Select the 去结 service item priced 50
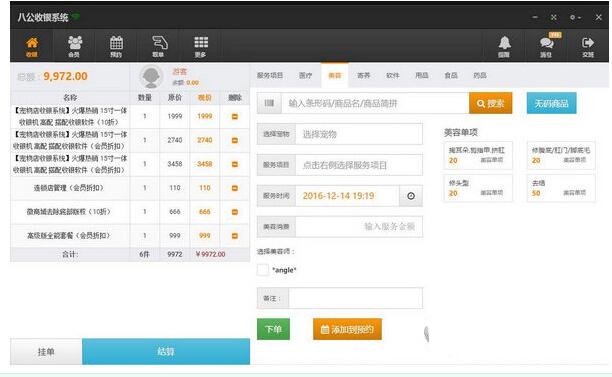This screenshot has width=612, height=377. click(561, 188)
